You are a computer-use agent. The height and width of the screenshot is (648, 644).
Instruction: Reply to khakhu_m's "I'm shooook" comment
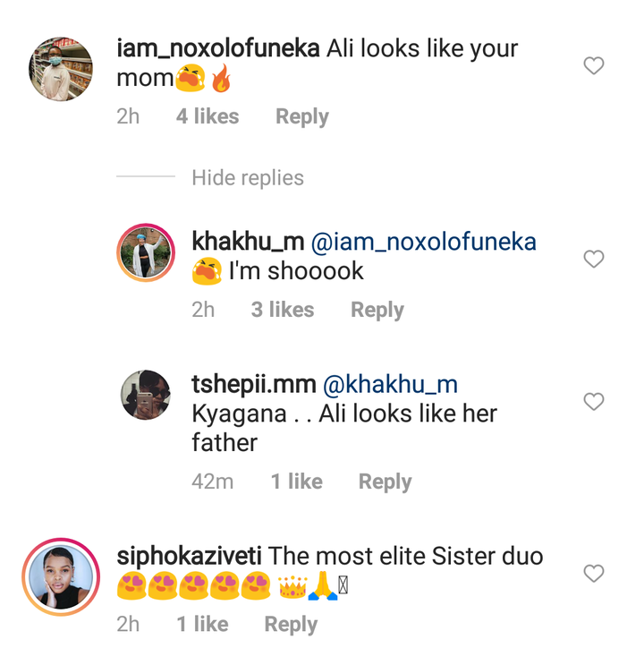point(377,310)
